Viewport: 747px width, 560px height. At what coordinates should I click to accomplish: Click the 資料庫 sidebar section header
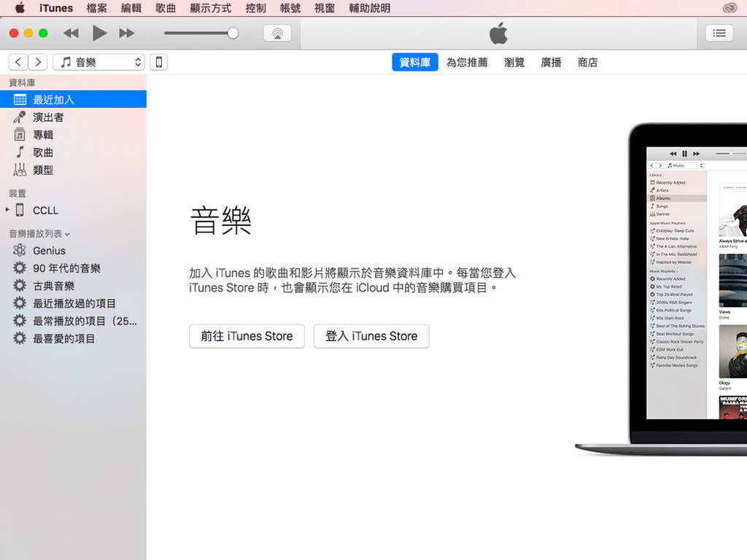point(22,83)
